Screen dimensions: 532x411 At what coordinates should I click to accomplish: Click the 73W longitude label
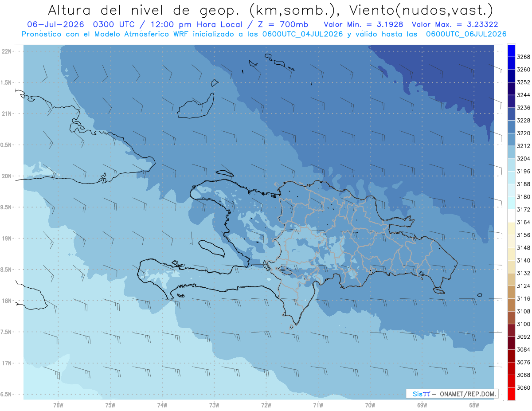coord(214,405)
